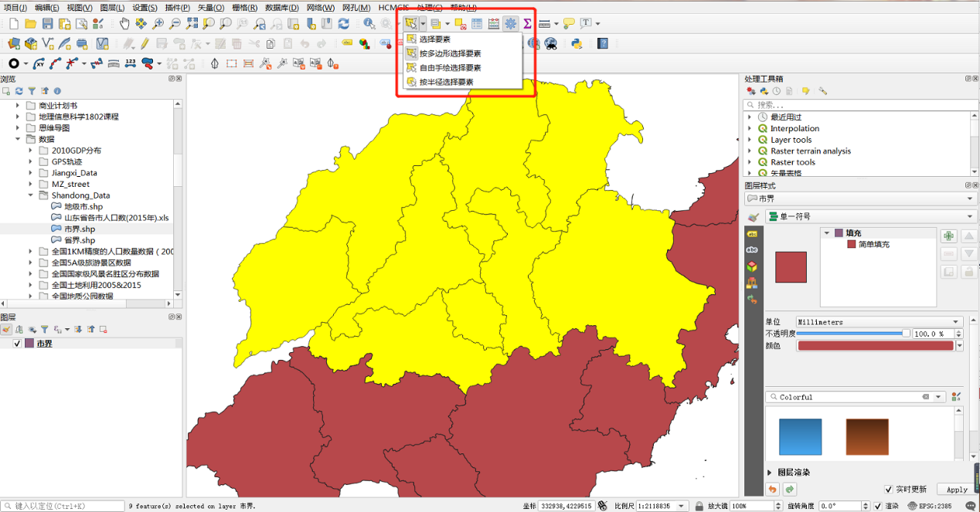Toggle the 实时更新 live update checkbox
980x512 pixels.
pos(889,489)
